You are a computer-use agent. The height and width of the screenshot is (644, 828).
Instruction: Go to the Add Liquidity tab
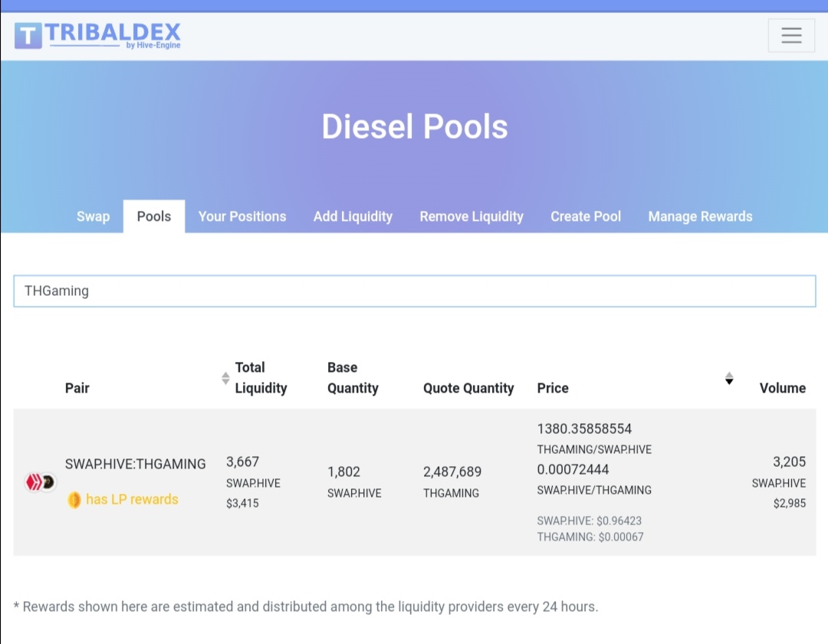tap(353, 216)
